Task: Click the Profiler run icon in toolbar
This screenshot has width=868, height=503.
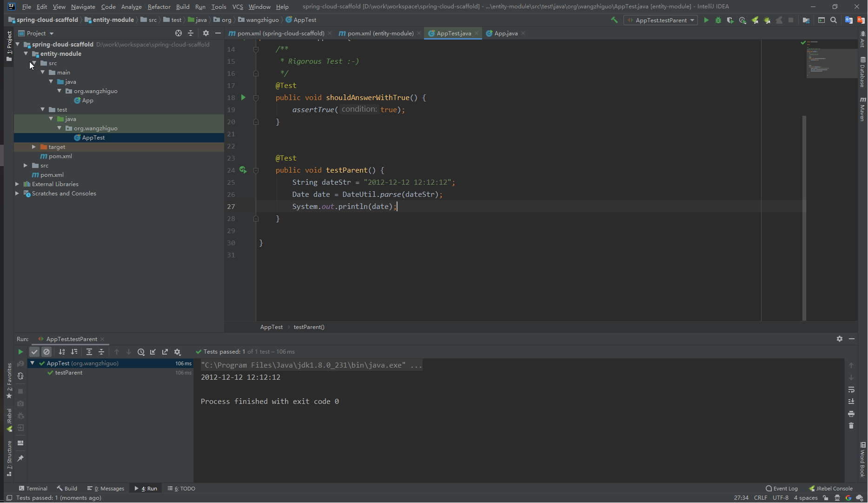Action: click(742, 20)
